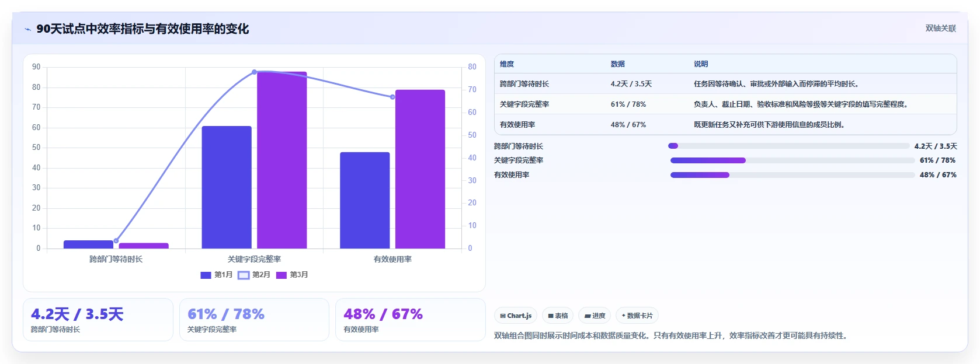Click the 第3月 bar for 跨部门等待时长
This screenshot has height=364, width=980.
coord(144,246)
